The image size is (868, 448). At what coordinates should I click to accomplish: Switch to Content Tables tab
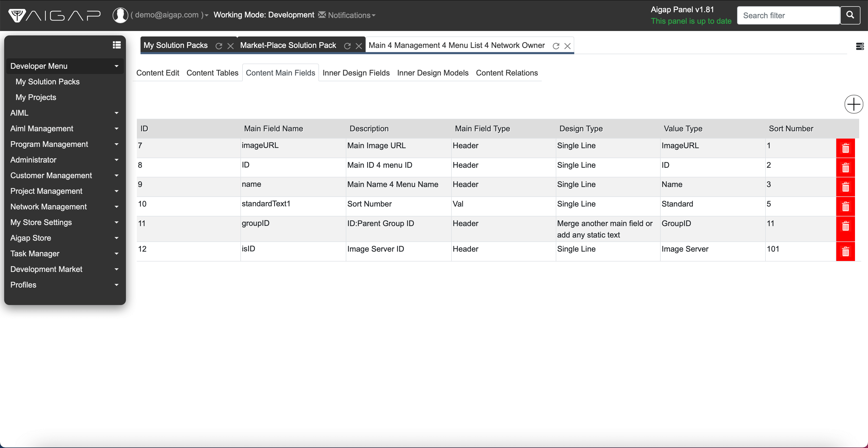point(212,73)
